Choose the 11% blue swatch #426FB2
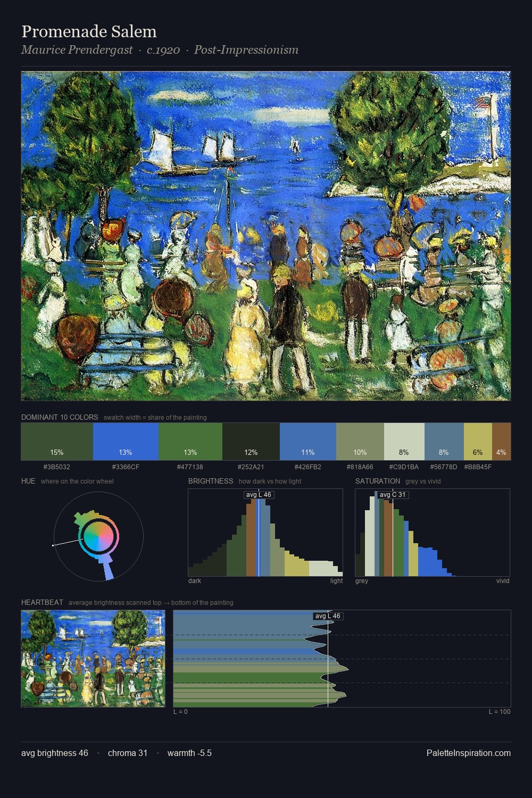532x798 pixels. (x=308, y=442)
